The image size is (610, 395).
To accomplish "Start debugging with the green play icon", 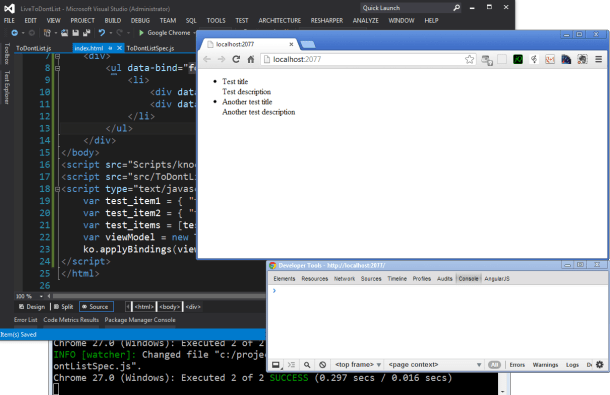I will coord(141,33).
